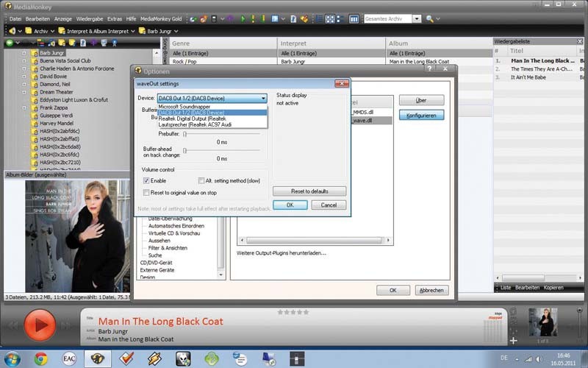Click the column browser icon in toolbar
Image resolution: width=588 pixels, height=368 pixels.
click(x=354, y=19)
